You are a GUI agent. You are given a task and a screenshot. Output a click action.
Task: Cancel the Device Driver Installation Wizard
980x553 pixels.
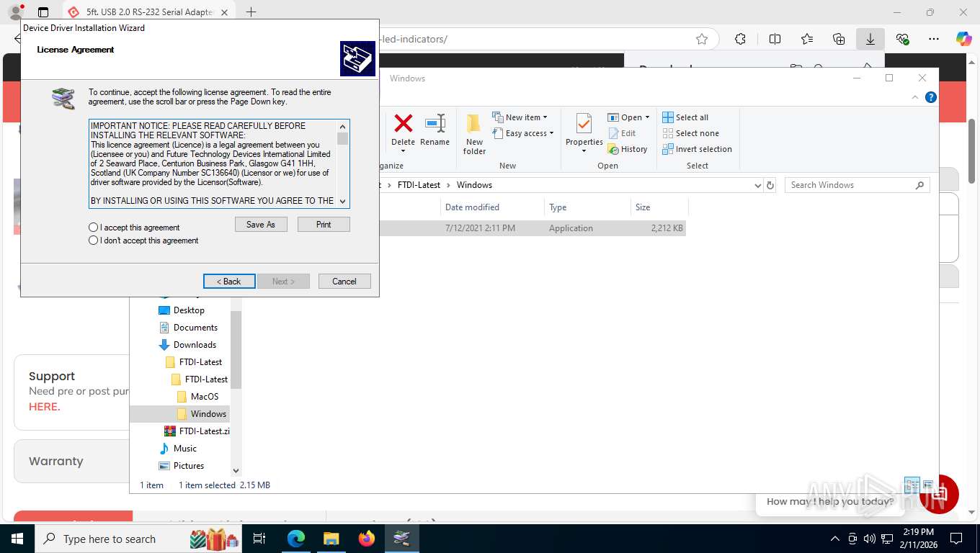coord(344,282)
